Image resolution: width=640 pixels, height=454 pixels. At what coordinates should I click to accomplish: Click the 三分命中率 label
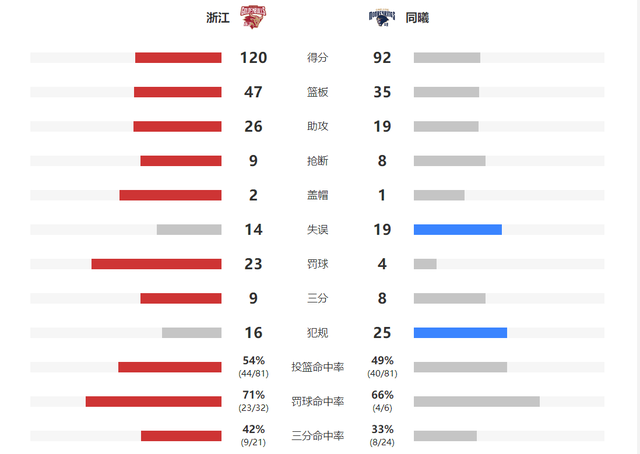317,436
